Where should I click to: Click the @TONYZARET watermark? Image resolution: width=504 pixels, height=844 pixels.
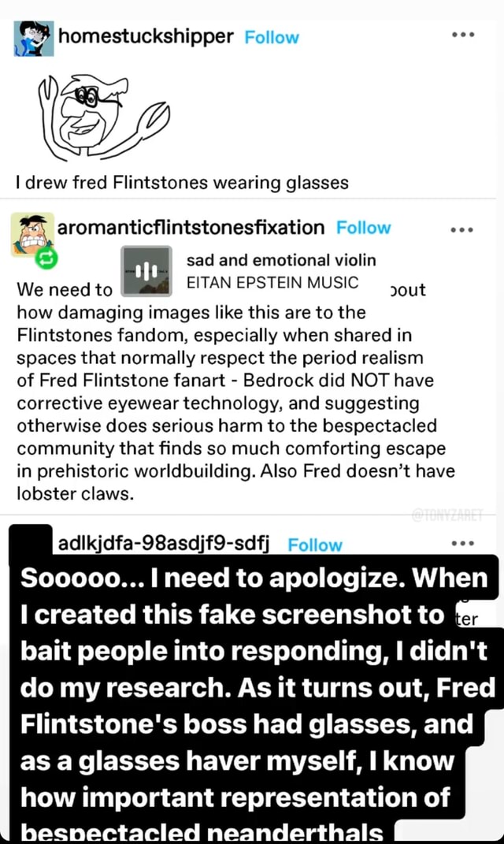click(x=447, y=511)
